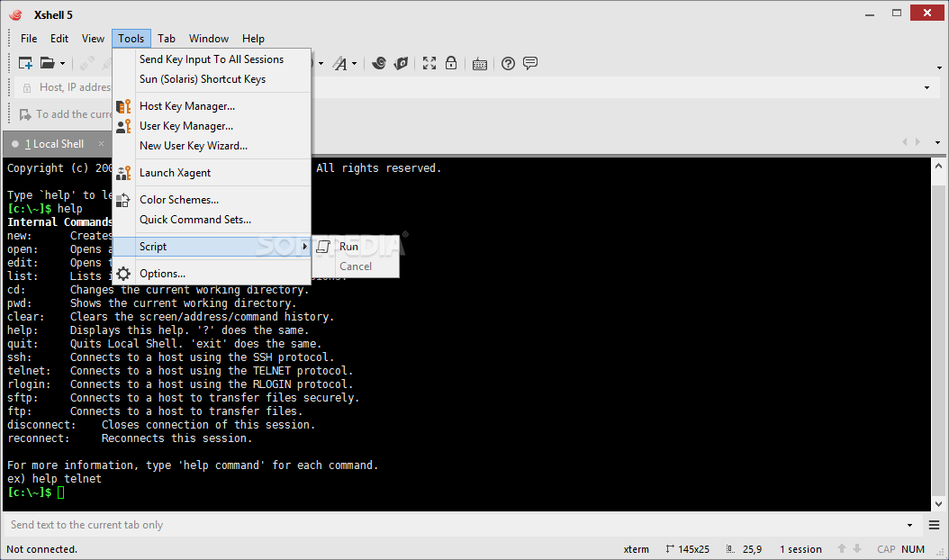
Task: Click the 25,9 cursor position status
Action: click(744, 549)
